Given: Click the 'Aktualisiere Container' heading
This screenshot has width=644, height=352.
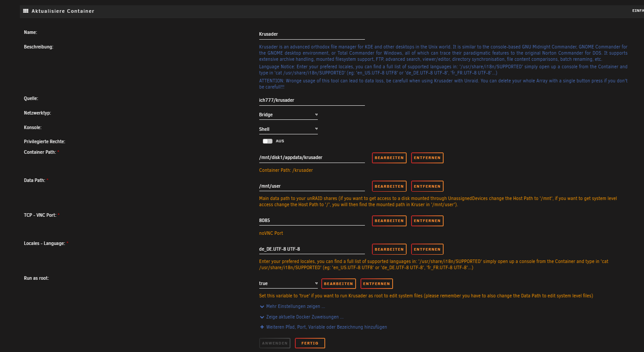Looking at the screenshot, I should (x=63, y=11).
